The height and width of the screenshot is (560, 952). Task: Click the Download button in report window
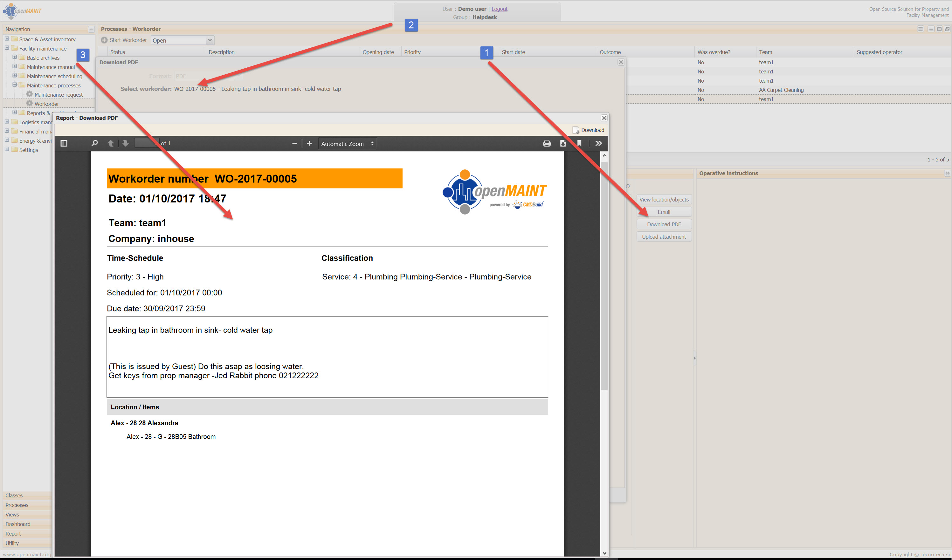589,130
